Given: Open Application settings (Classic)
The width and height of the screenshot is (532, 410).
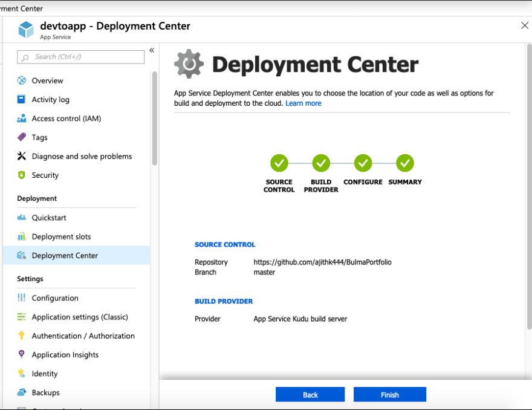Looking at the screenshot, I should [76, 317].
